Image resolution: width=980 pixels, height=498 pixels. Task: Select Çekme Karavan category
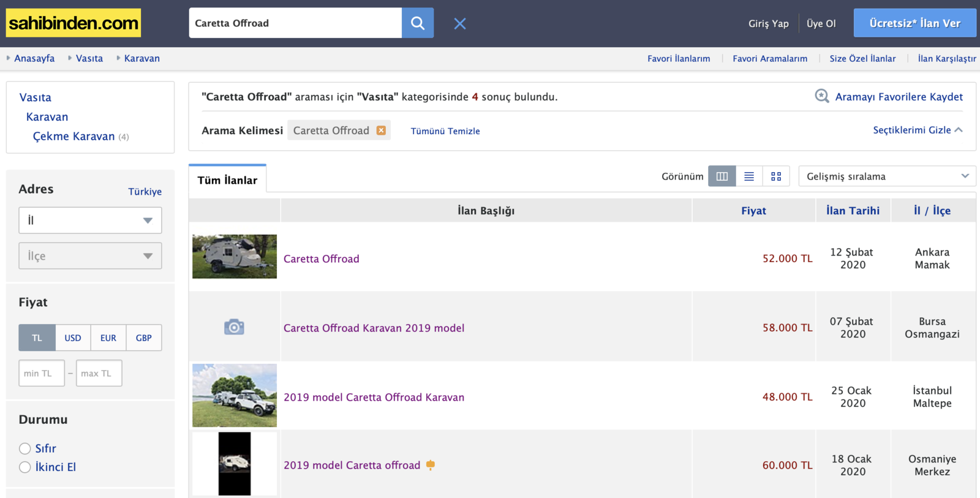point(73,136)
